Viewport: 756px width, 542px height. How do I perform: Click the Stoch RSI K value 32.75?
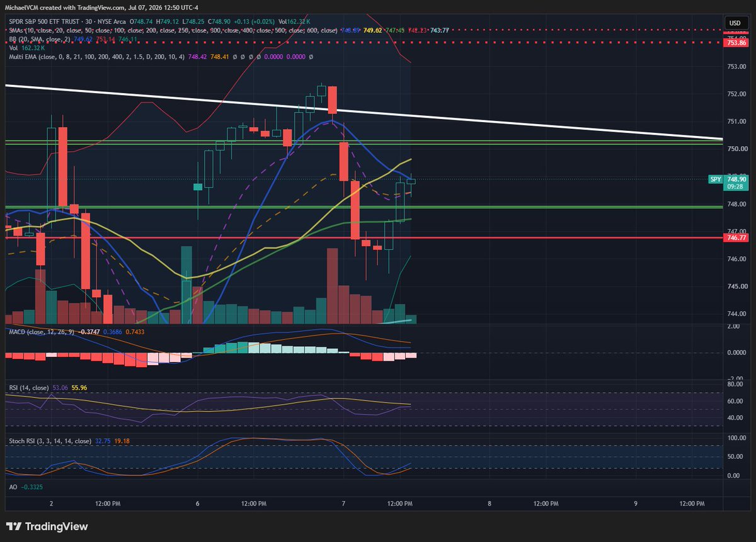coord(104,442)
